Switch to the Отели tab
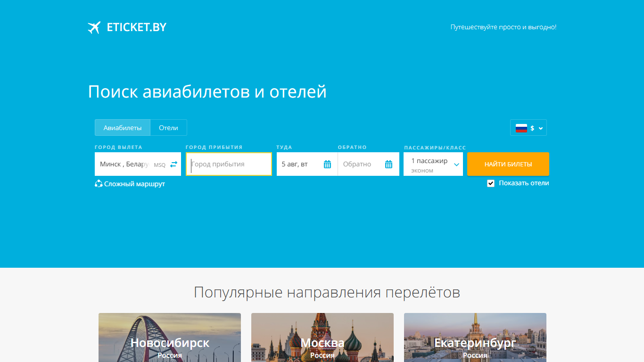Screen dimensions: 644x362 tap(168, 128)
